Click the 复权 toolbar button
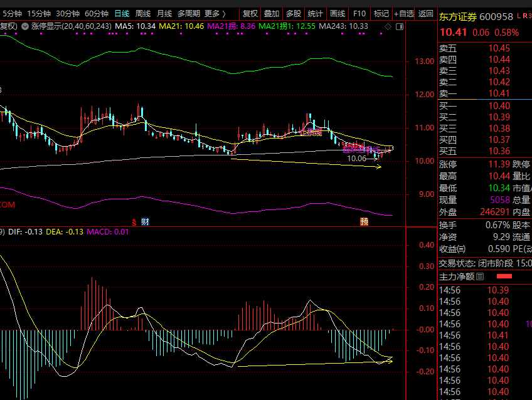 pos(250,14)
